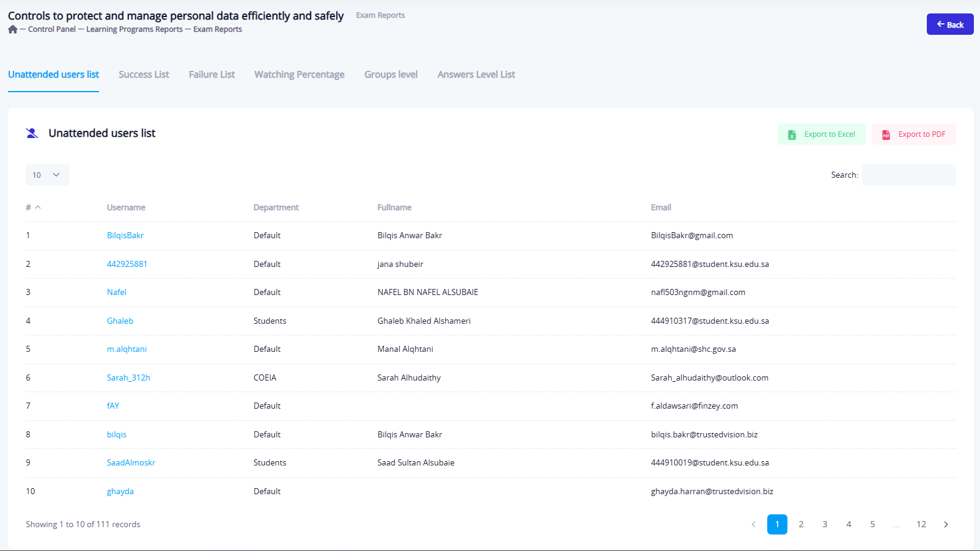Image resolution: width=980 pixels, height=551 pixels.
Task: Open the rows-per-page dropdown showing 10
Action: (x=47, y=175)
